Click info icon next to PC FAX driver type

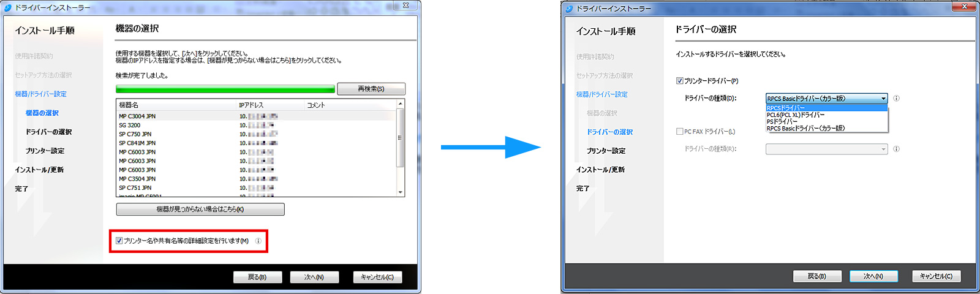[x=896, y=149]
